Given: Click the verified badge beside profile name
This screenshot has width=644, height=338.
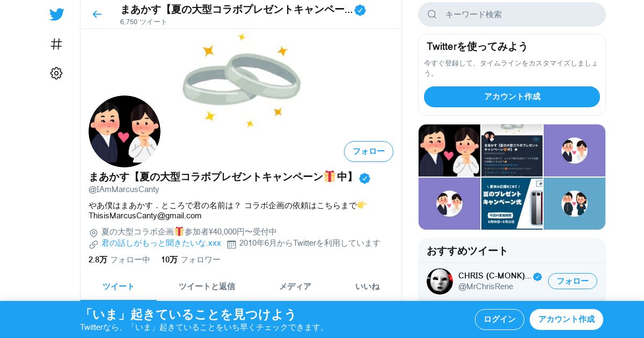Looking at the screenshot, I should (x=364, y=178).
